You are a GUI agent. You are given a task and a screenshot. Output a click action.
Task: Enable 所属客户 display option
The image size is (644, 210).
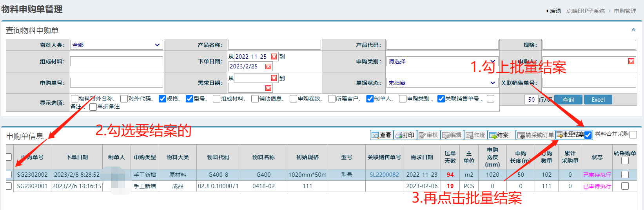[x=332, y=99]
